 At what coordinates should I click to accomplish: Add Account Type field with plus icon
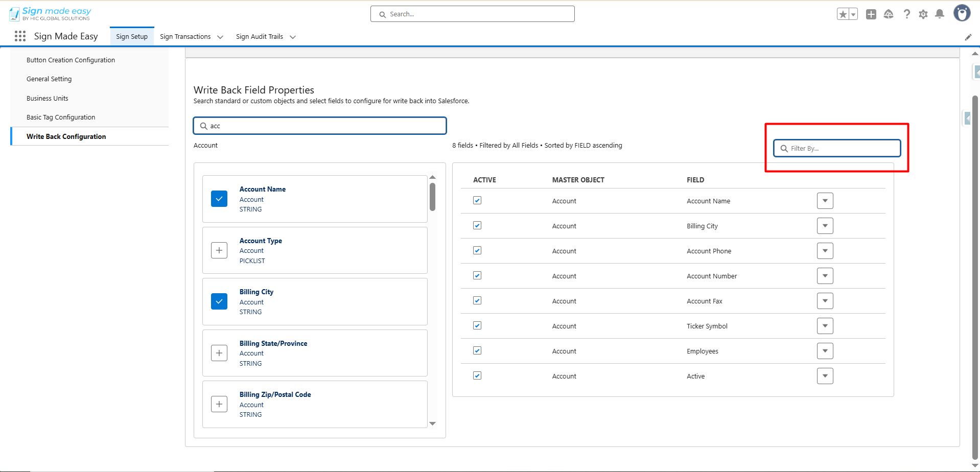(219, 250)
